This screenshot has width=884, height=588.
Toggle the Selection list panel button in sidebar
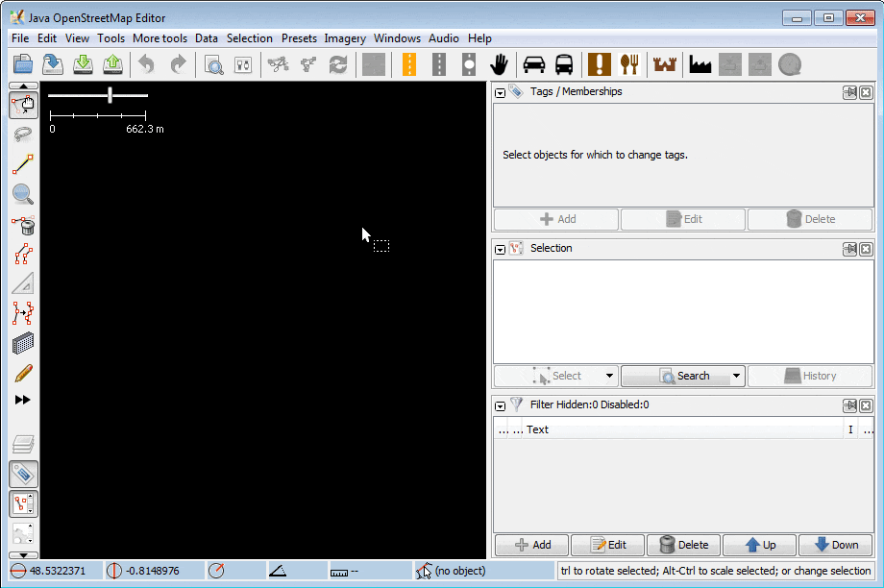coord(23,503)
